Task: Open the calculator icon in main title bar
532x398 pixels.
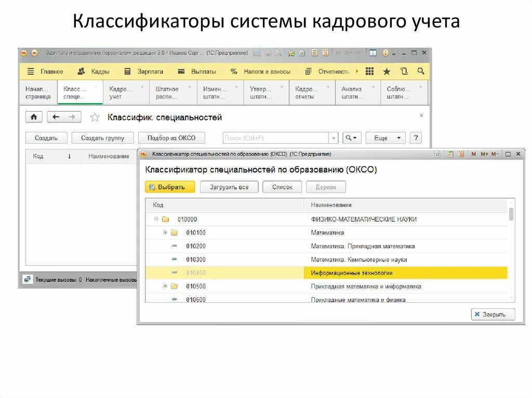Action: pyautogui.click(x=314, y=53)
